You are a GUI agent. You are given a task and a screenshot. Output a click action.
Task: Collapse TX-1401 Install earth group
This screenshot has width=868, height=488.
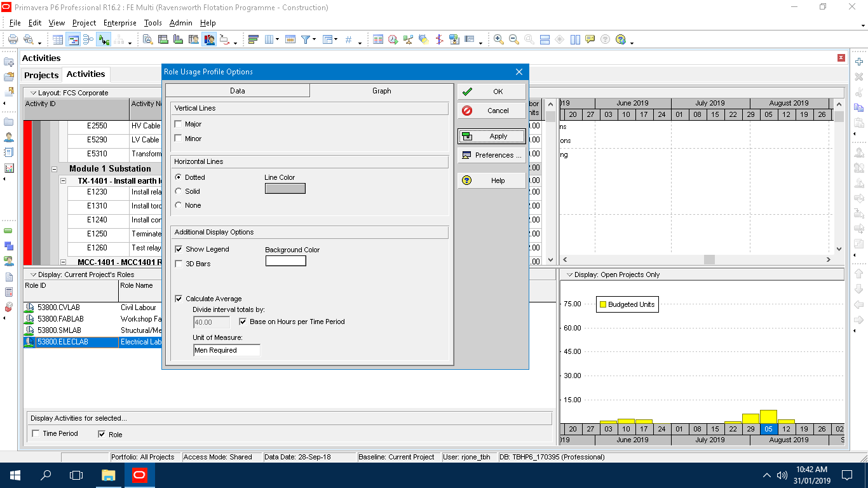pos(63,181)
